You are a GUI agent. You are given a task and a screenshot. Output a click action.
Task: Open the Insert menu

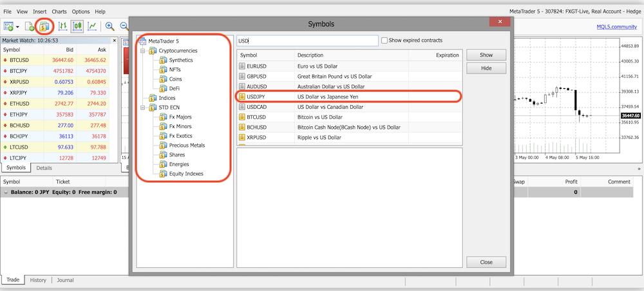40,12
